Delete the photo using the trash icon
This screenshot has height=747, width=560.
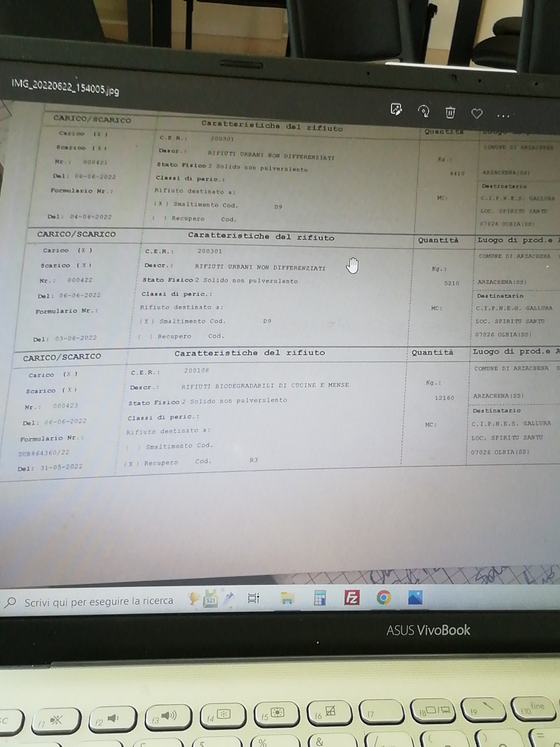pos(450,112)
